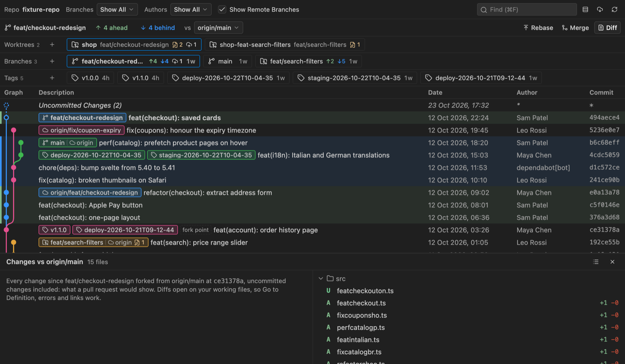Toggle list view icon in Changes panel
Screen dimensions: 625x364
click(596, 262)
